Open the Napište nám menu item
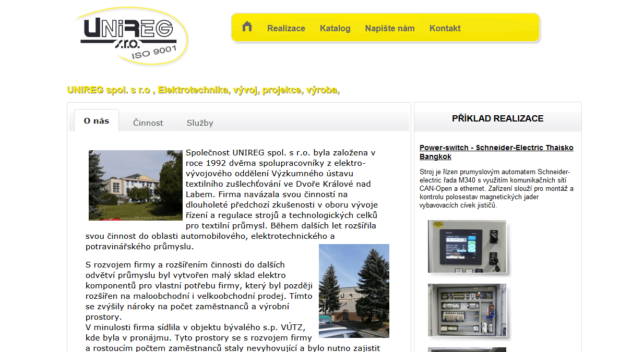Image resolution: width=644 pixels, height=352 pixels. click(x=390, y=28)
